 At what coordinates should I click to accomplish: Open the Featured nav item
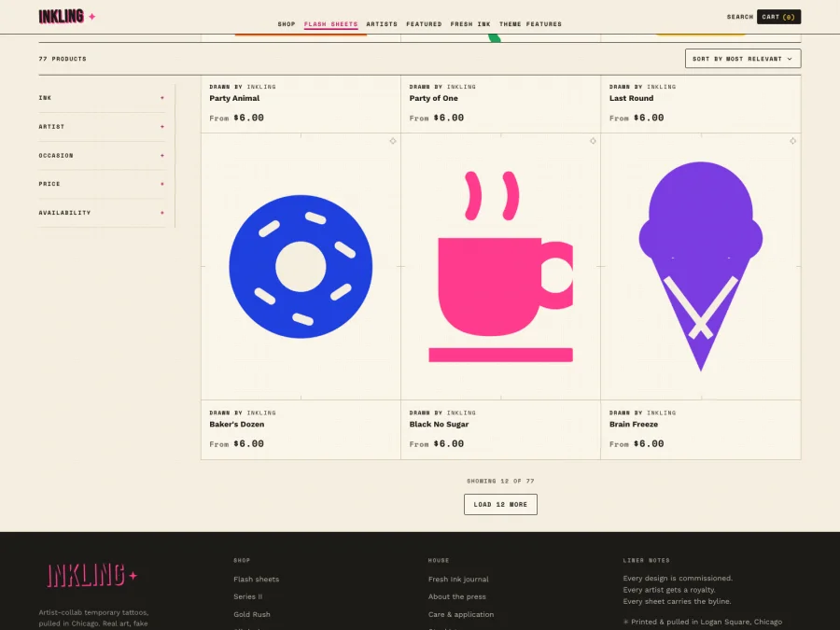click(x=424, y=24)
